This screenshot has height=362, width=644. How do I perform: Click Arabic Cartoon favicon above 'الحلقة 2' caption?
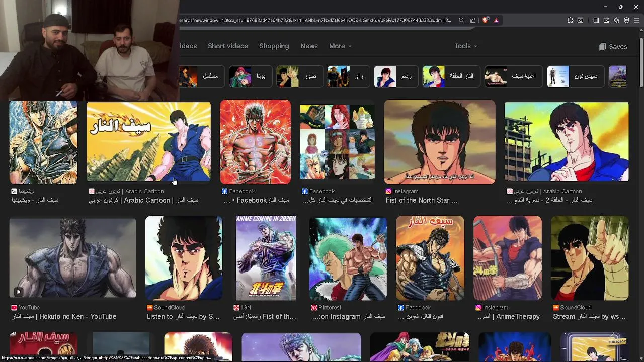(509, 191)
